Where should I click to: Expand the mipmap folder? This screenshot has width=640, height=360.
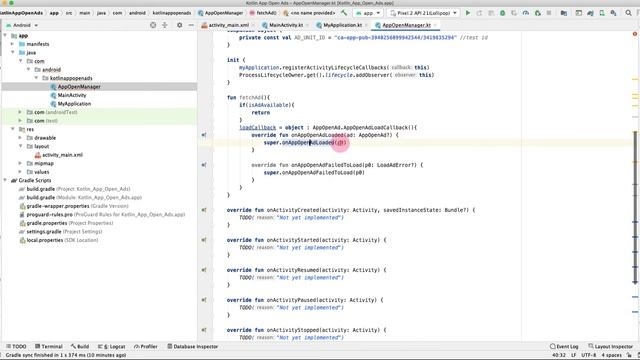pos(20,163)
